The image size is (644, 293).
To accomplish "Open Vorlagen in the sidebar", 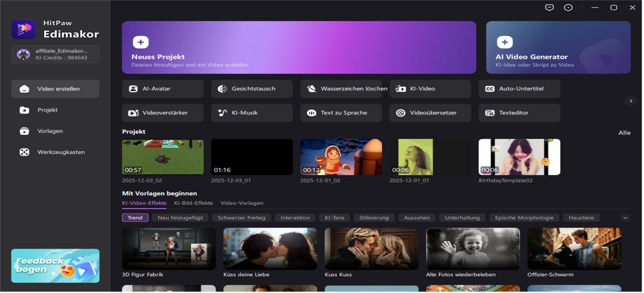I will [x=50, y=131].
